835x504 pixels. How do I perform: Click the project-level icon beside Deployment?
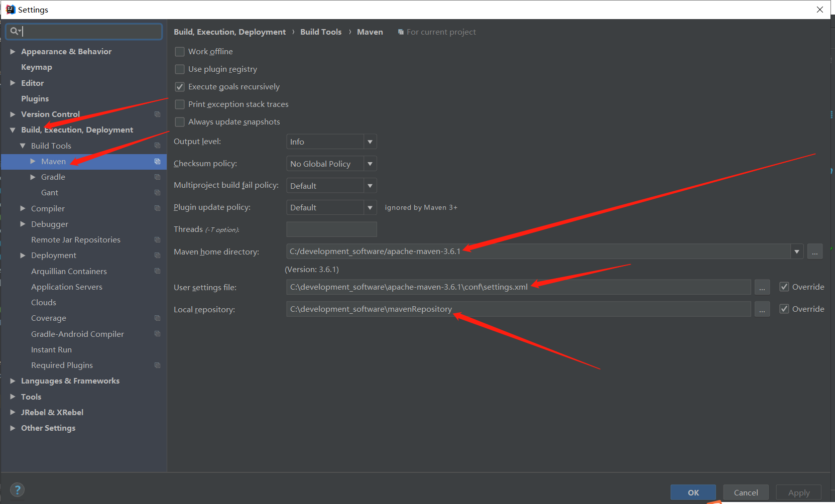[157, 256]
